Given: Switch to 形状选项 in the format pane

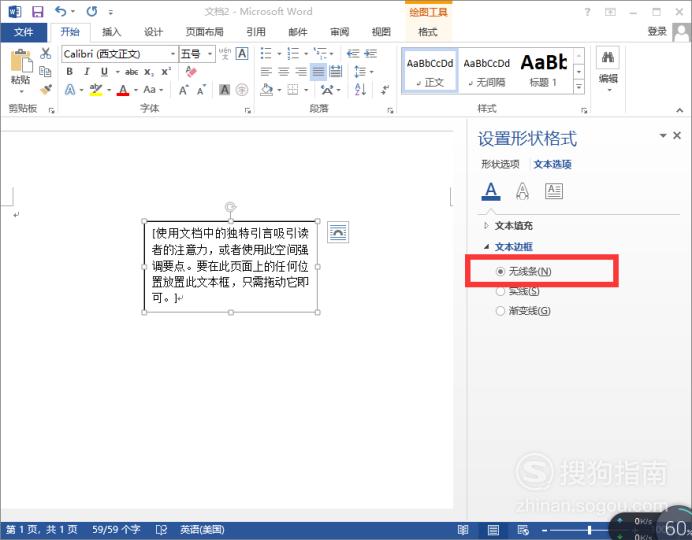Looking at the screenshot, I should [x=500, y=164].
